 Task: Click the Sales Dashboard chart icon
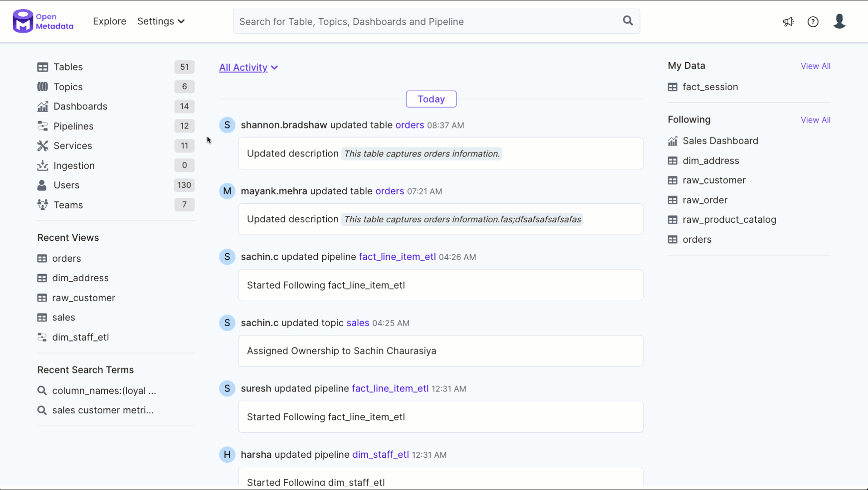[x=673, y=141]
